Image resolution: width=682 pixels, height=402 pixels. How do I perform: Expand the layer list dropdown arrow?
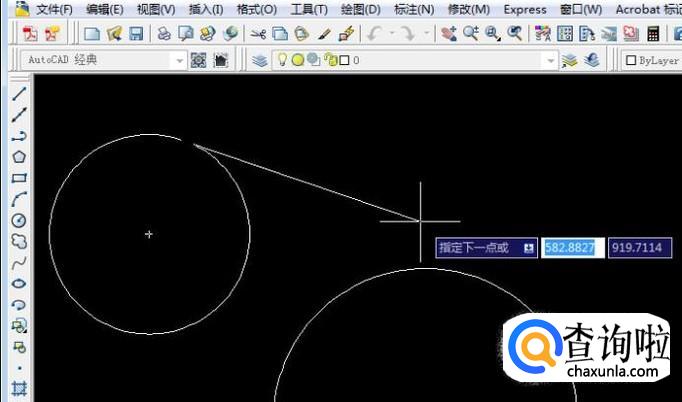551,60
